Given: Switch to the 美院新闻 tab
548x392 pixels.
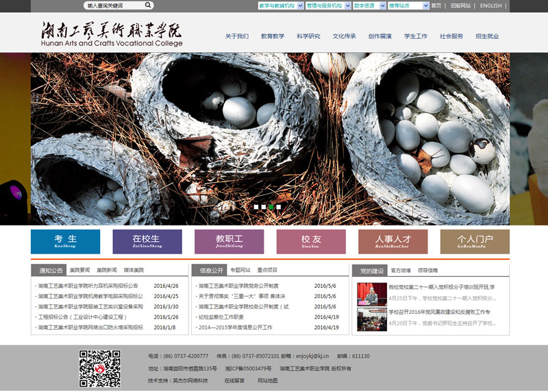Looking at the screenshot, I should [106, 271].
